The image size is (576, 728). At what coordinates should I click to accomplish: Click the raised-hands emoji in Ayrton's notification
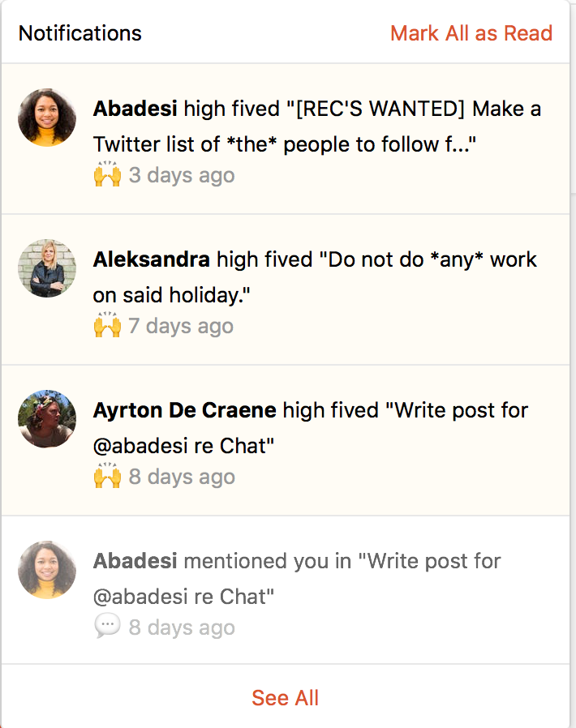107,477
